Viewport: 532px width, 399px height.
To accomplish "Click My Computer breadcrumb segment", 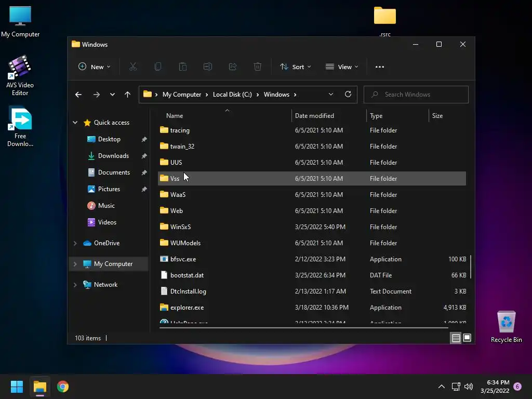I will click(182, 95).
